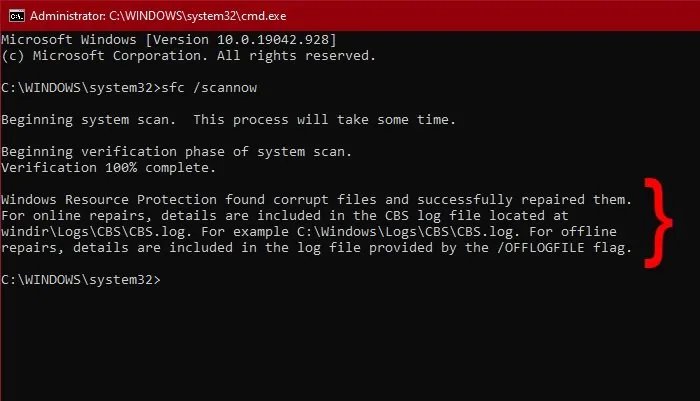Click the Microsoft Corporation copyright line
This screenshot has height=401, width=700.
point(189,55)
